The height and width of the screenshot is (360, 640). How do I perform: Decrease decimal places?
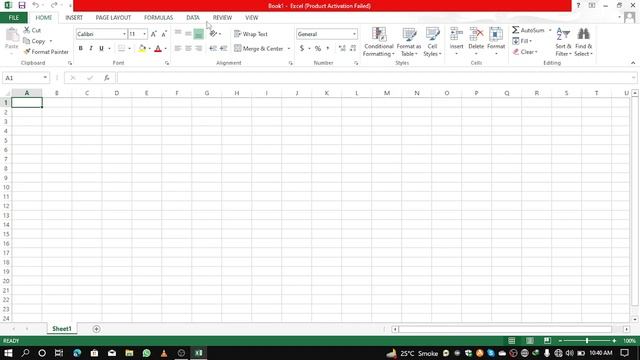[353, 48]
